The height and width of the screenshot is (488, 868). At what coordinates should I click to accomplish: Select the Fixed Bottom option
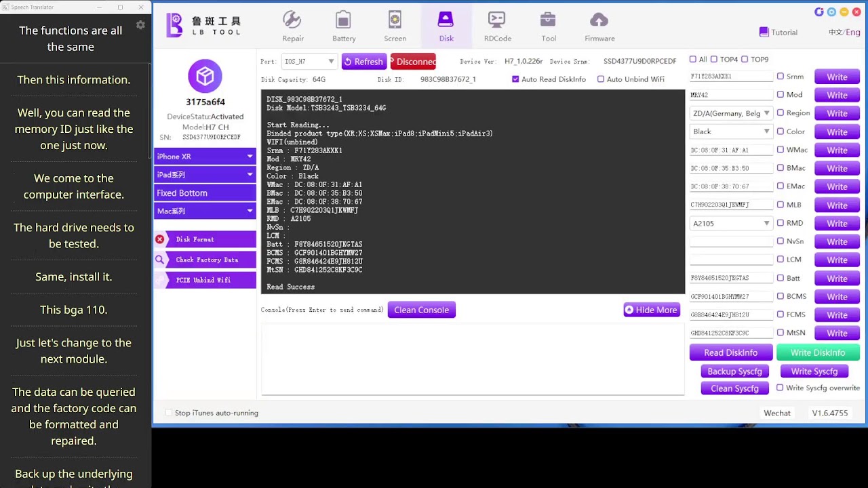click(x=205, y=193)
